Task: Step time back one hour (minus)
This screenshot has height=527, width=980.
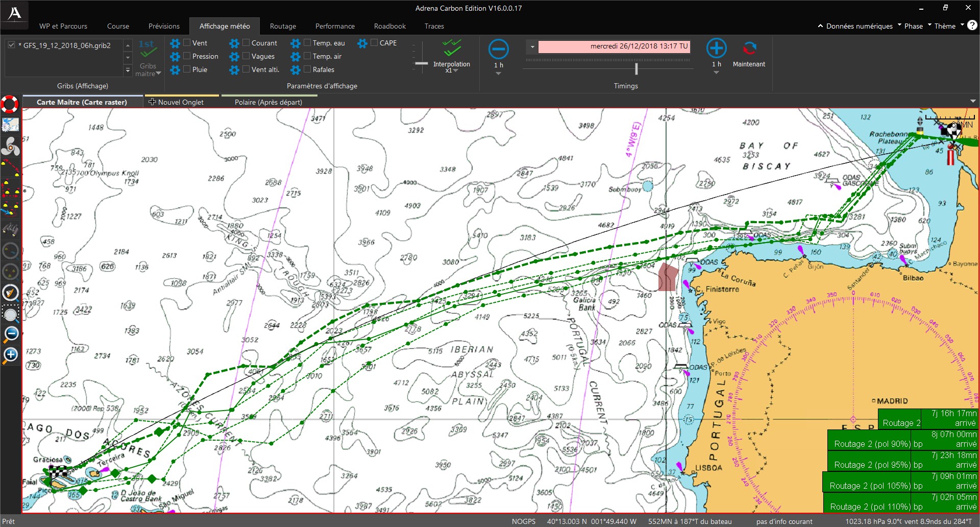Action: [498, 49]
